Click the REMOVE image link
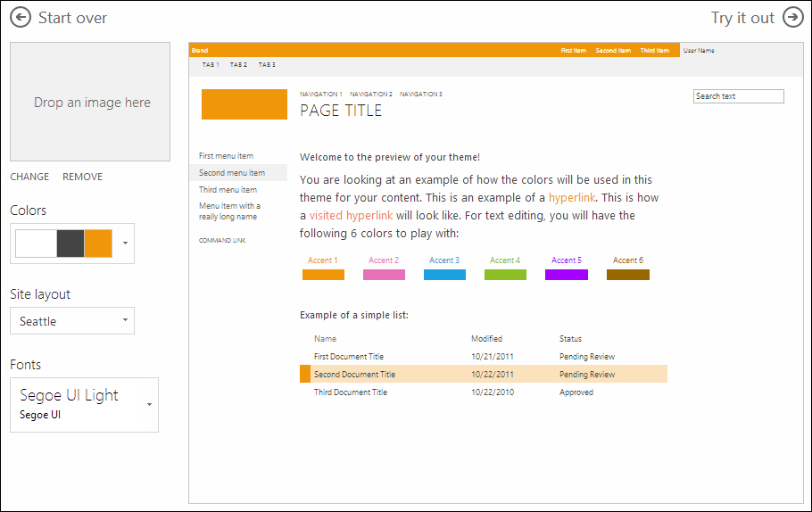The image size is (812, 512). coord(82,177)
